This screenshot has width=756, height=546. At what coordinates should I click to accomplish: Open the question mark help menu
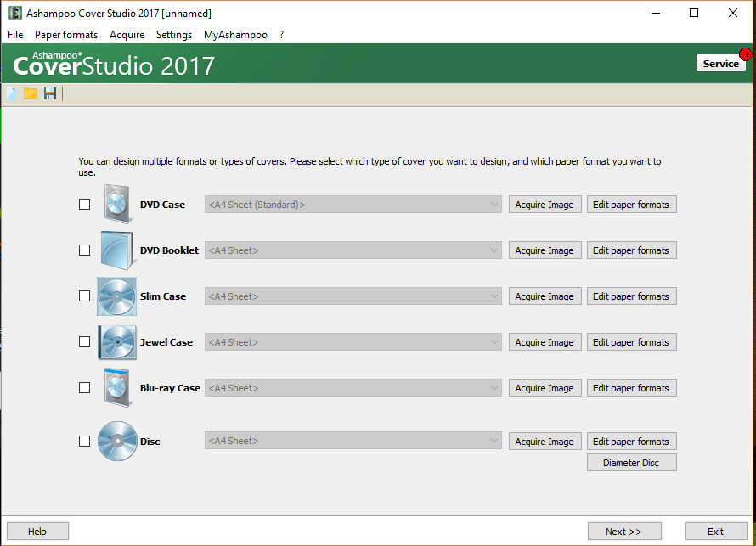(281, 35)
